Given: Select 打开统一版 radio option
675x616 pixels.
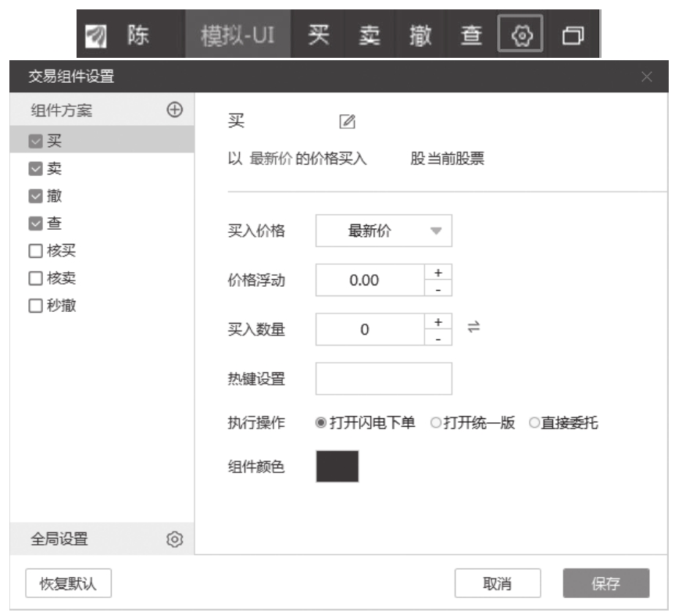Looking at the screenshot, I should click(x=436, y=423).
